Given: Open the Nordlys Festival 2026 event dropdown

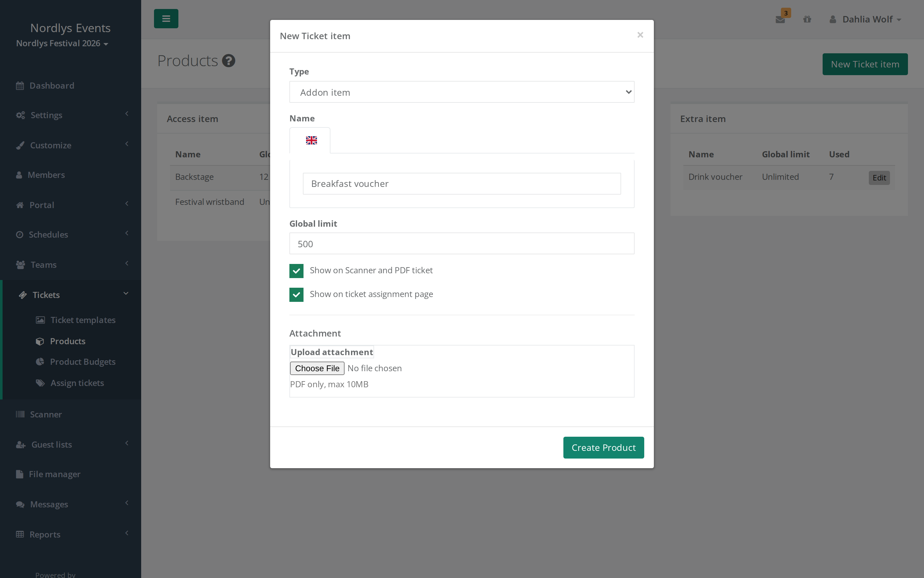Looking at the screenshot, I should (62, 43).
